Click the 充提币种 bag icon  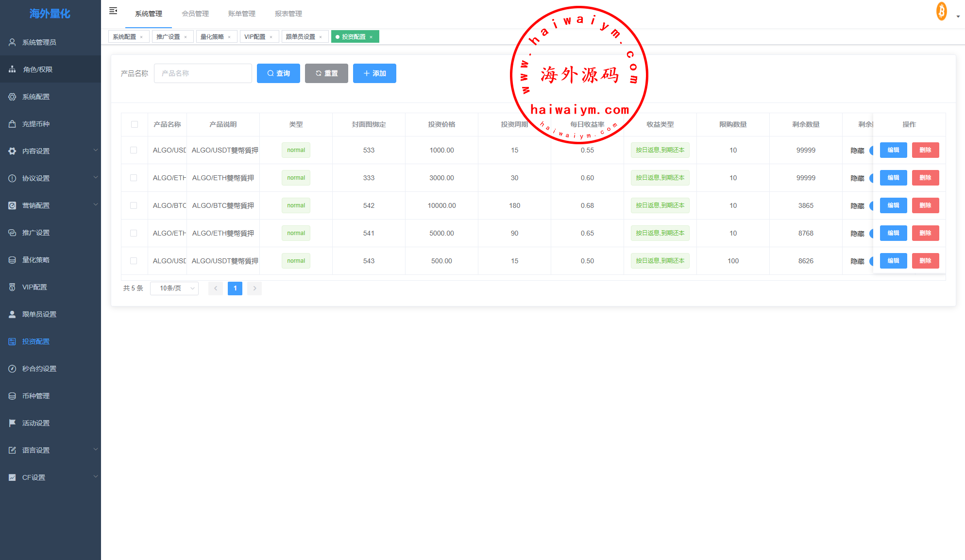click(12, 124)
